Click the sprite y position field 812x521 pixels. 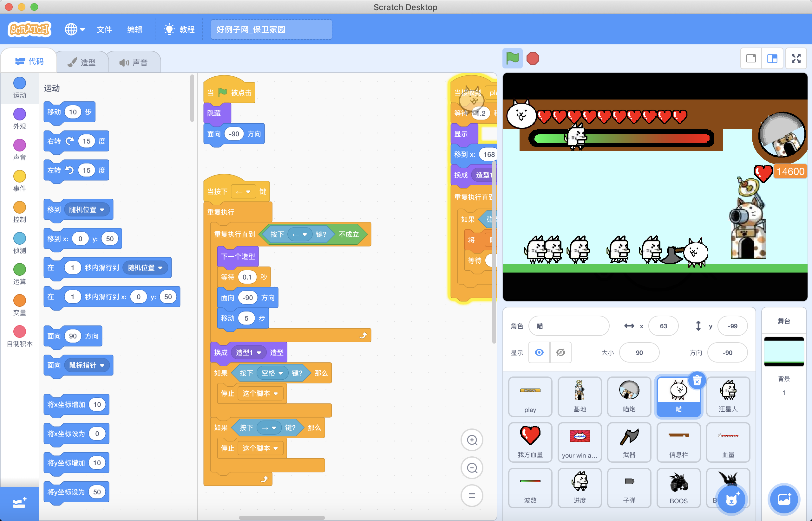732,326
